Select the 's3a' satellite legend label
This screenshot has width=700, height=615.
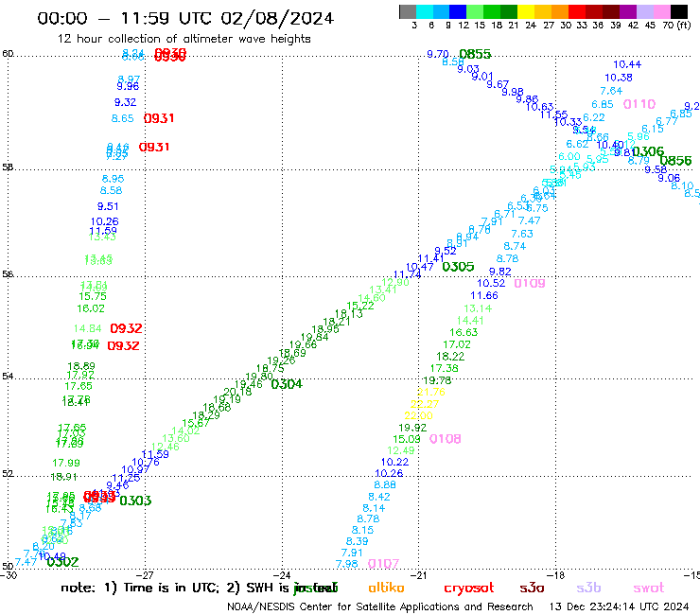(x=532, y=589)
